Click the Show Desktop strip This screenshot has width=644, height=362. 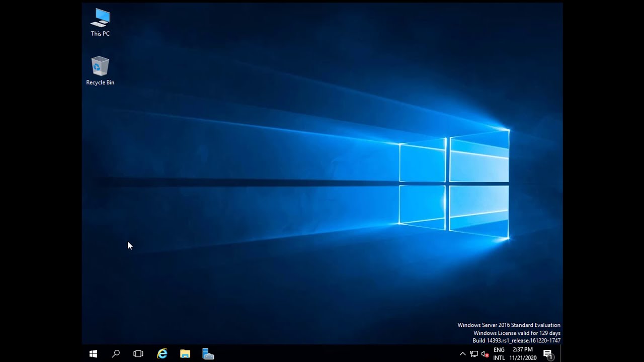[561, 354]
